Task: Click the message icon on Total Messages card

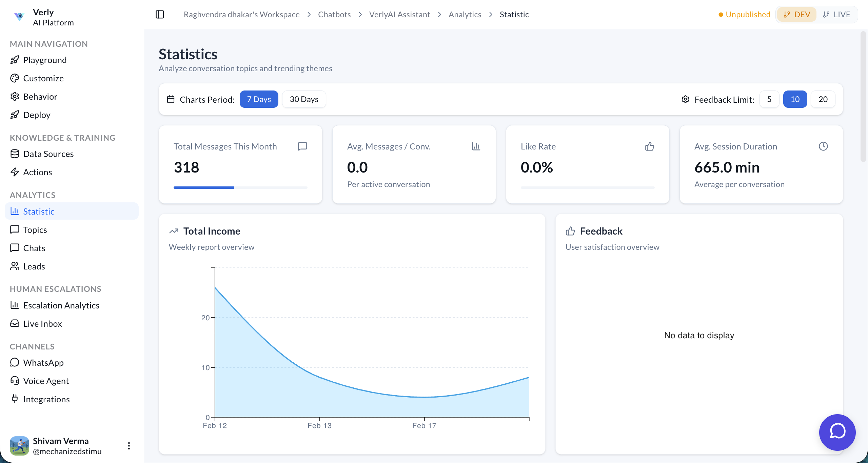Action: pos(302,146)
